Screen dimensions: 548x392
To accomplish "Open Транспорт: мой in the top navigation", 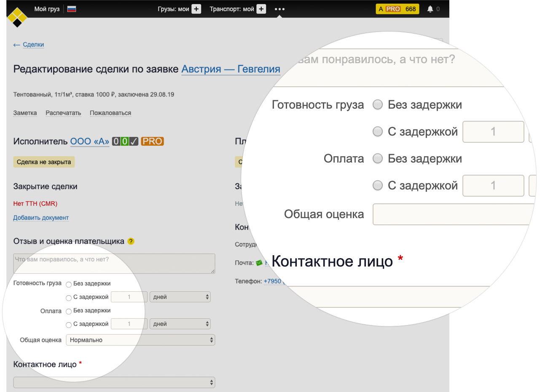I will pyautogui.click(x=232, y=9).
